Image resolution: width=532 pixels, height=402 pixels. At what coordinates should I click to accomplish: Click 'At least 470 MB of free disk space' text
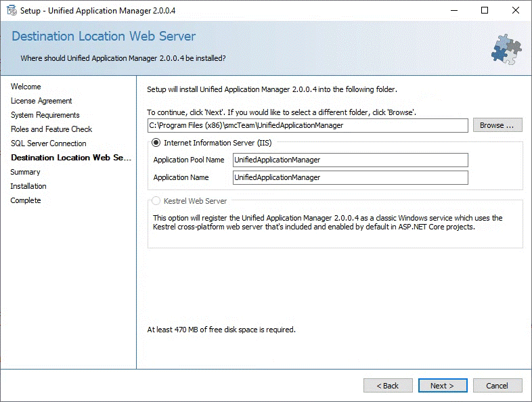pos(221,330)
